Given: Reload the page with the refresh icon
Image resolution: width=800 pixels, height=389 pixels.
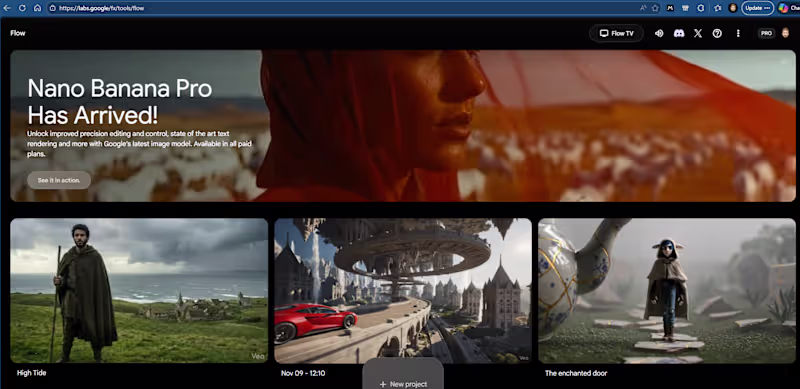Looking at the screenshot, I should pyautogui.click(x=22, y=8).
